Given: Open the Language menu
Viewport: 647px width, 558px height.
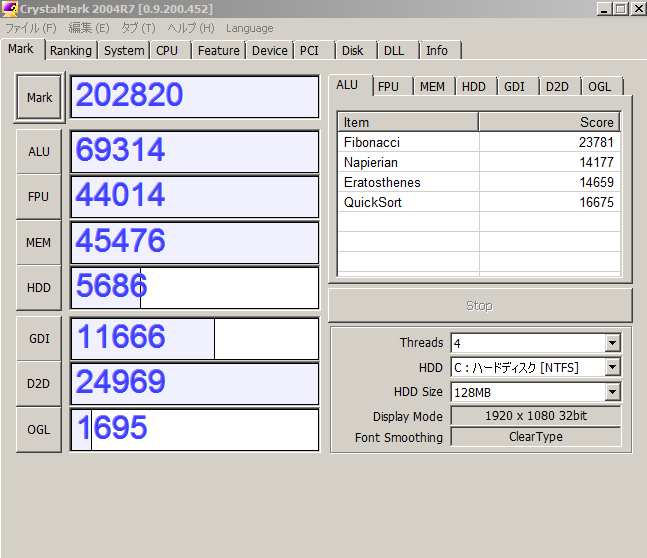Looking at the screenshot, I should 250,28.
